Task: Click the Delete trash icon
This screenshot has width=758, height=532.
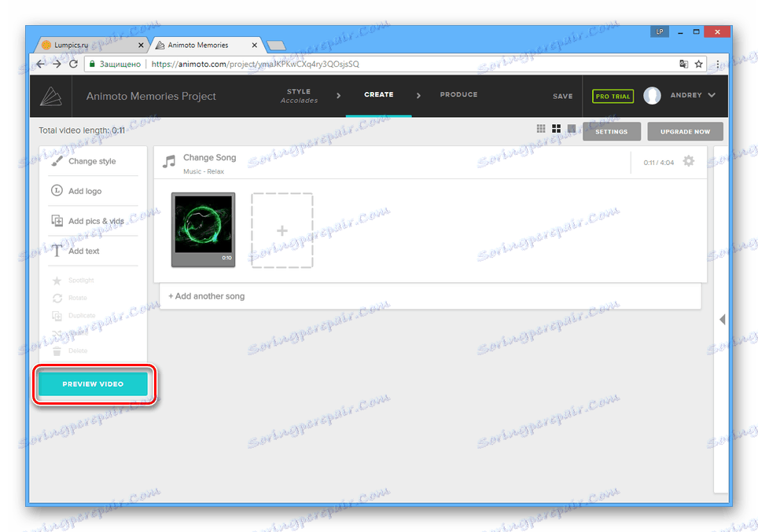Action: click(57, 350)
